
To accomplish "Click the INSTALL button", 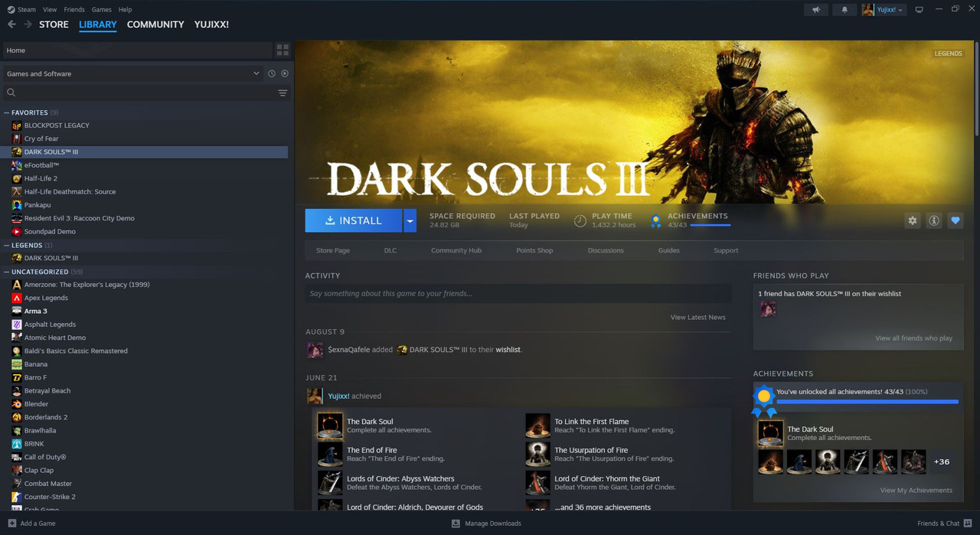I will coord(354,220).
